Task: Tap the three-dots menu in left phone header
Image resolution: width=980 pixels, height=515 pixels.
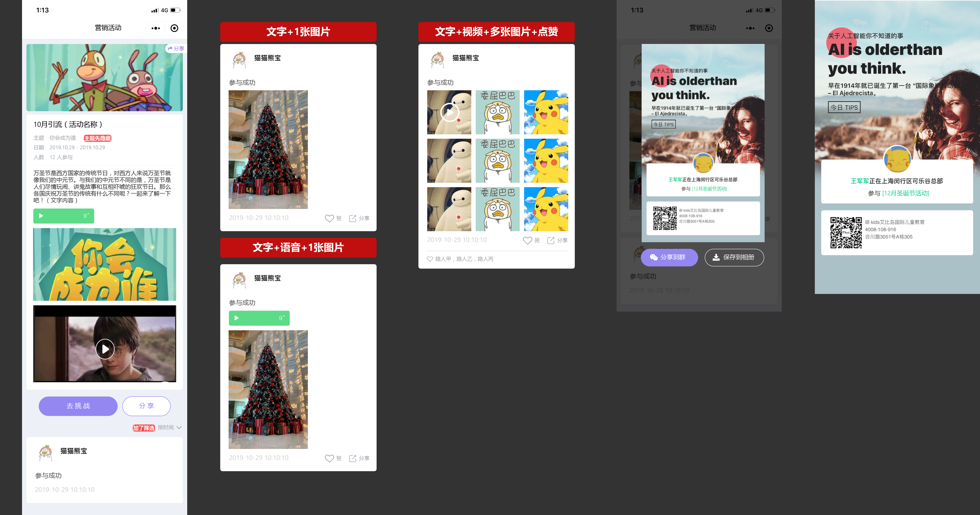Action: click(156, 28)
